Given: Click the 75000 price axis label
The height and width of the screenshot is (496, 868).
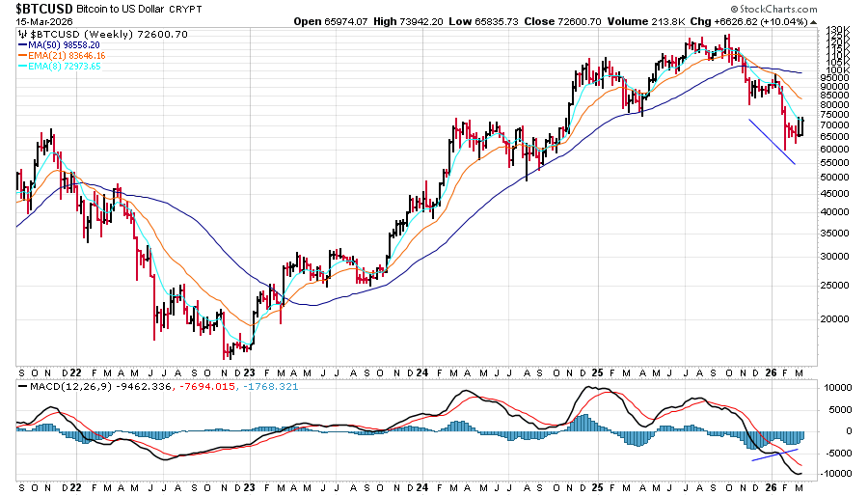Looking at the screenshot, I should (x=834, y=115).
